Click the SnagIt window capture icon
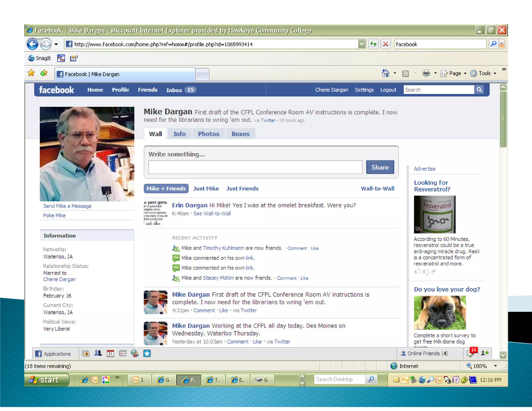Image resolution: width=532 pixels, height=411 pixels. point(61,58)
